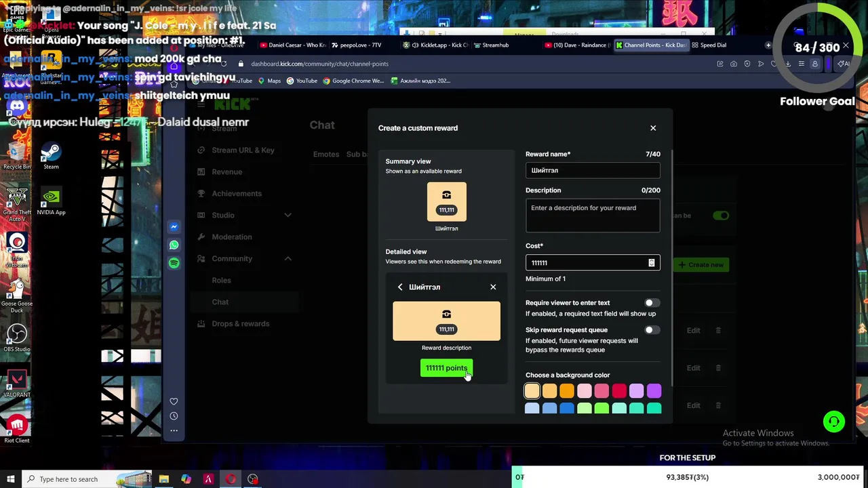Image resolution: width=868 pixels, height=488 pixels.
Task: Collapse the Community sidebar section
Action: pos(288,258)
